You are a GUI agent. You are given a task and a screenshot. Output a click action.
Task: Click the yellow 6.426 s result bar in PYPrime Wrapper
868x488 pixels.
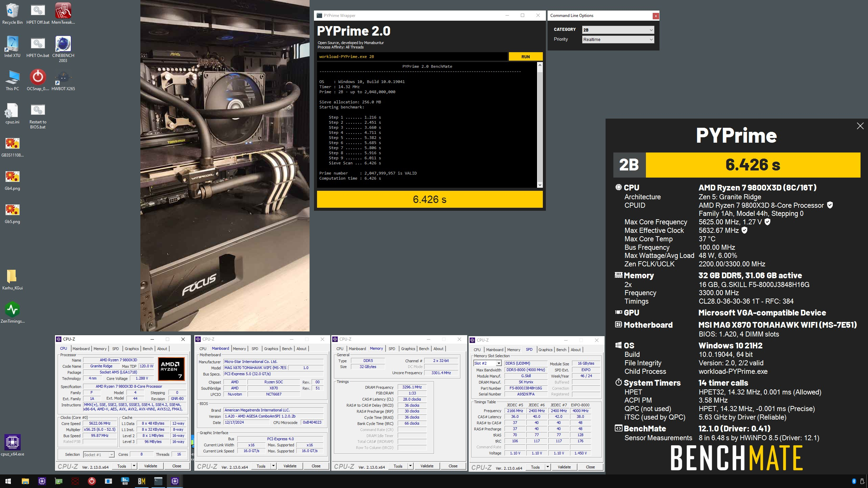pos(430,199)
